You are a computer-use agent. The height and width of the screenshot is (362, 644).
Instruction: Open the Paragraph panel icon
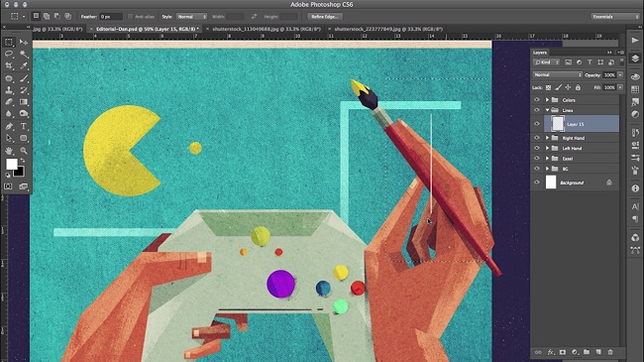[x=635, y=219]
